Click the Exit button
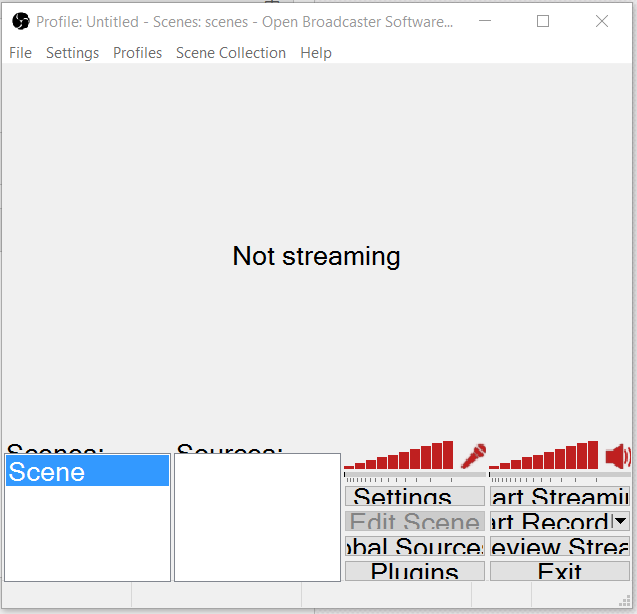637x614 pixels. pyautogui.click(x=560, y=571)
